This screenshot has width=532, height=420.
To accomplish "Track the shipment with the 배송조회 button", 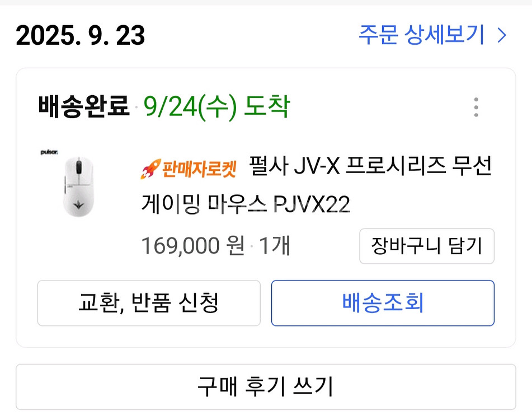I will 383,303.
